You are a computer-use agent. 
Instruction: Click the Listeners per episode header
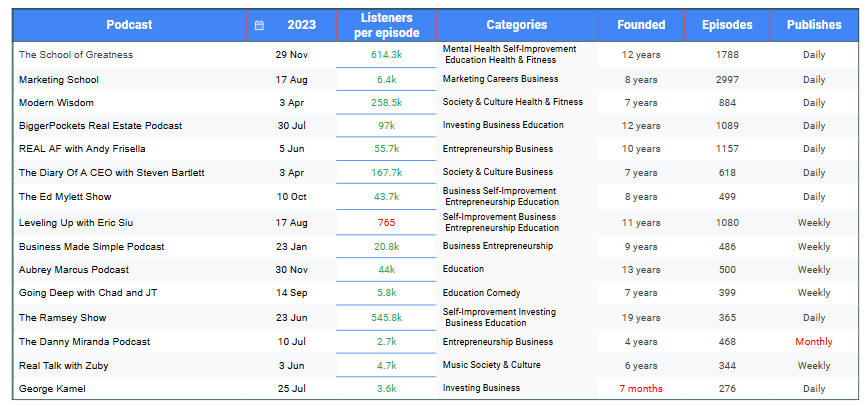pyautogui.click(x=386, y=25)
